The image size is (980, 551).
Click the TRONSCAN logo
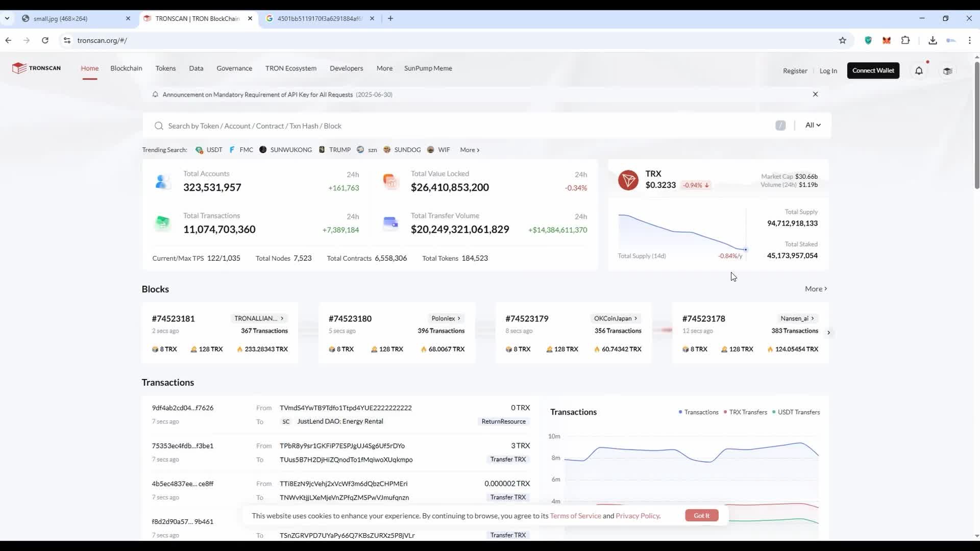(x=37, y=68)
